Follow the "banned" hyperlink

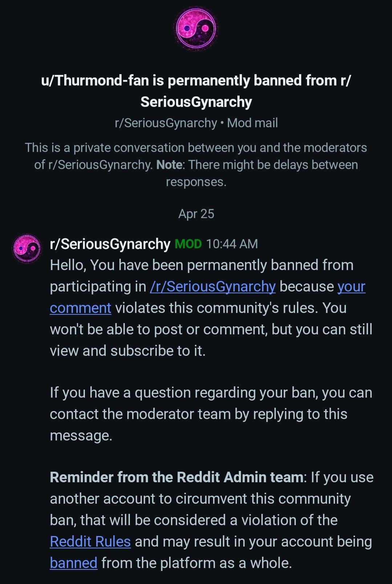pyautogui.click(x=73, y=563)
